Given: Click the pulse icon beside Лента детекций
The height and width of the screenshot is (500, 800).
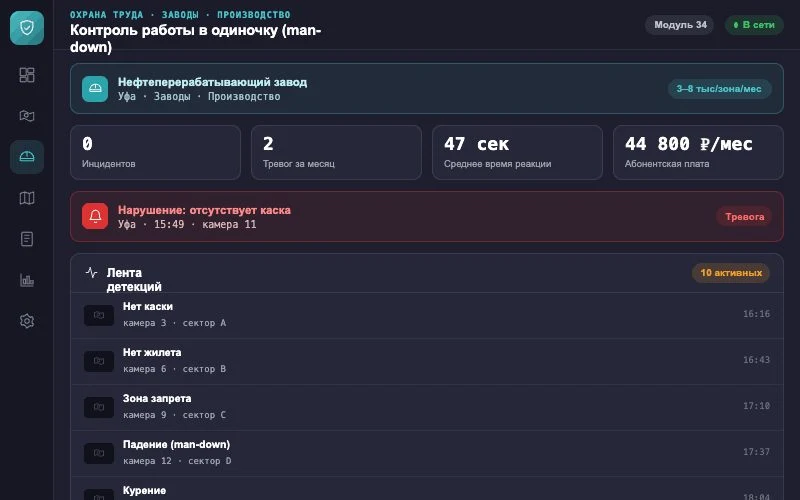Looking at the screenshot, I should 91,272.
